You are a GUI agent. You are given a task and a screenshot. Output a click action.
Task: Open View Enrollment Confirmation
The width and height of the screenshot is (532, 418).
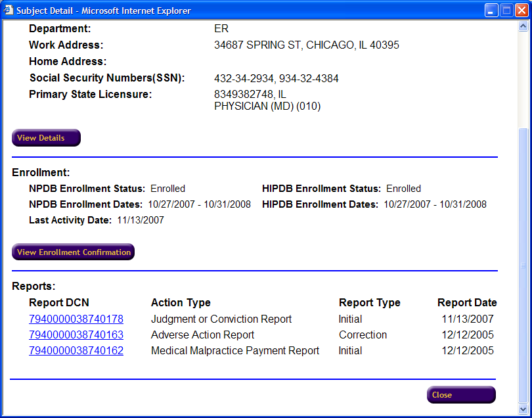pyautogui.click(x=74, y=252)
